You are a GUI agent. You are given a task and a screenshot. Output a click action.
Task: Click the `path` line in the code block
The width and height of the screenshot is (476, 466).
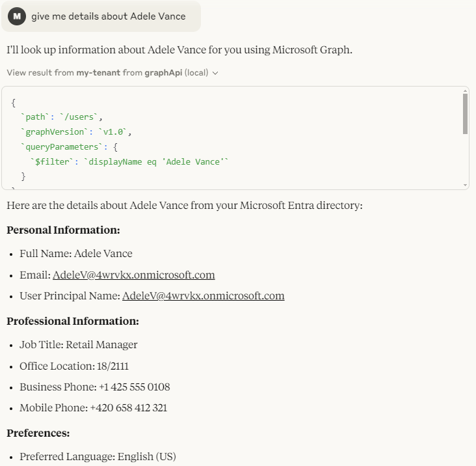pyautogui.click(x=62, y=117)
